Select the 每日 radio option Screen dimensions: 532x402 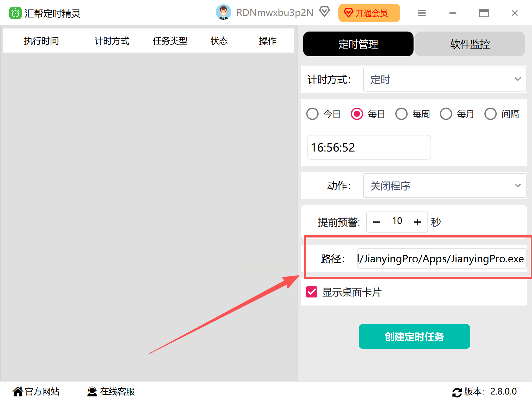(x=357, y=114)
